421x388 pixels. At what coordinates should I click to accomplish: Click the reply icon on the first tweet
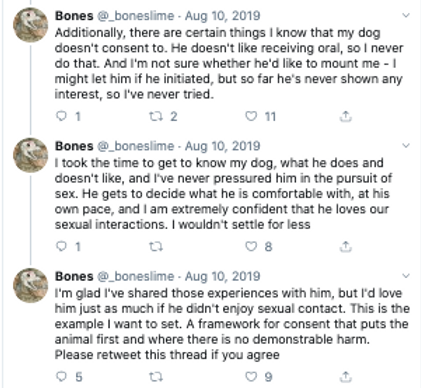pyautogui.click(x=61, y=116)
